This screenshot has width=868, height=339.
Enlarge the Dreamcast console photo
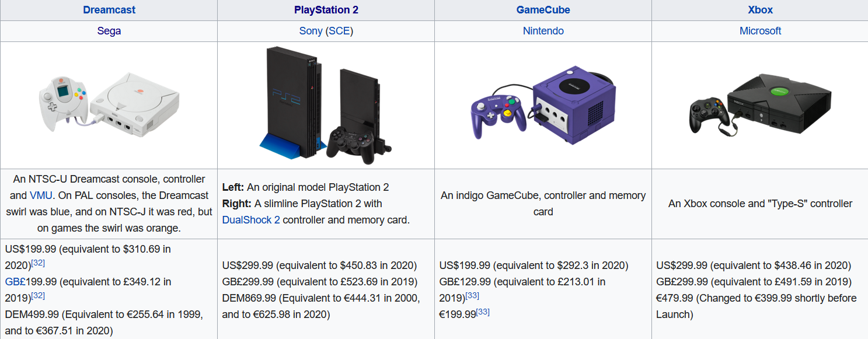109,105
